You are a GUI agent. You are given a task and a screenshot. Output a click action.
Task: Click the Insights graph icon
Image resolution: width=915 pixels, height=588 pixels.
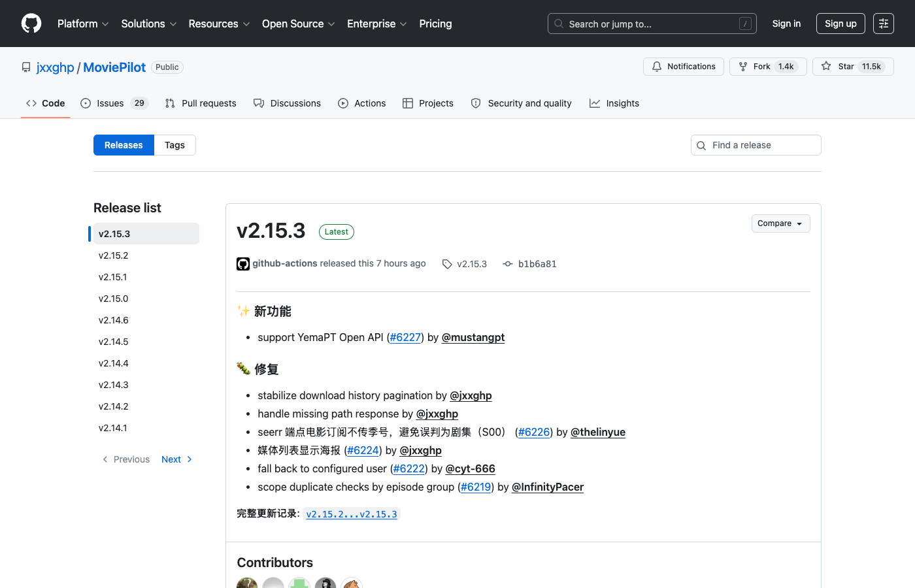595,103
